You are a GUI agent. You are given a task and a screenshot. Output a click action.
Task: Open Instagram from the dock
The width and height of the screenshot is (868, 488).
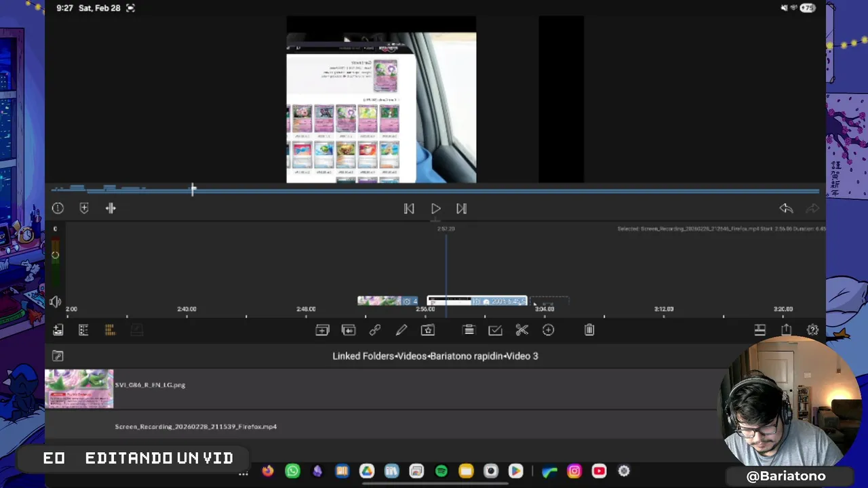[x=574, y=471]
